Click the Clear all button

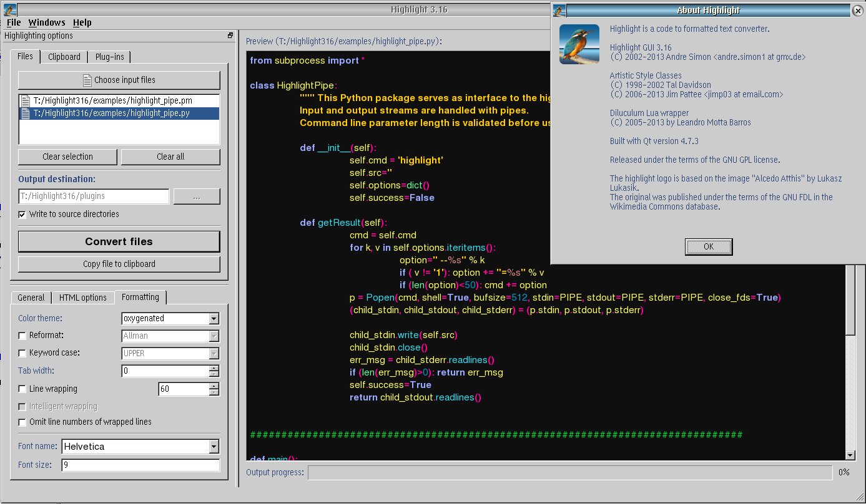(x=170, y=157)
